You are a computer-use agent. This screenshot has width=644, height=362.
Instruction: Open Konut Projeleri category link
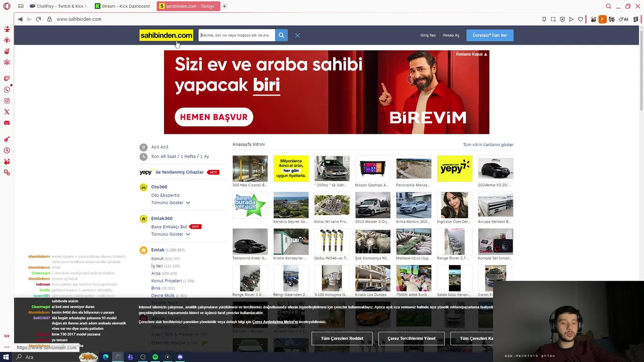pos(167,281)
